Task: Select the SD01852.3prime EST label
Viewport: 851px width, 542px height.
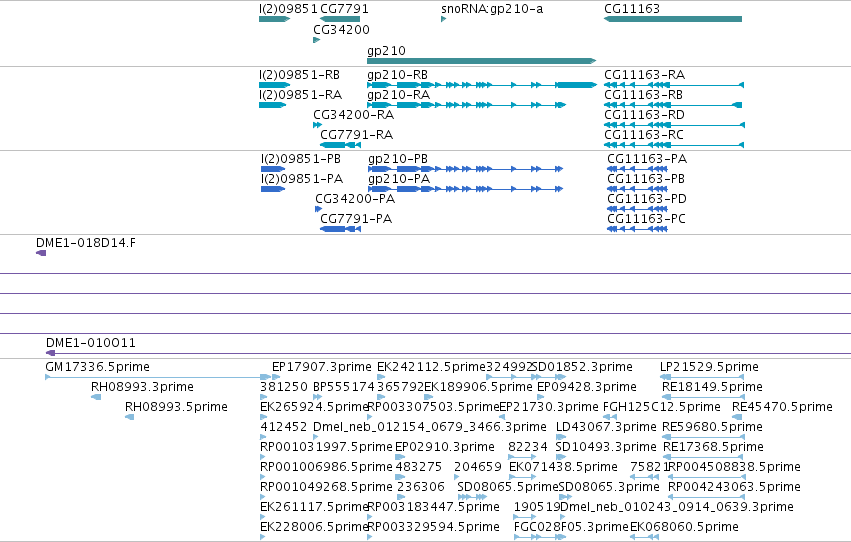Action: 582,367
